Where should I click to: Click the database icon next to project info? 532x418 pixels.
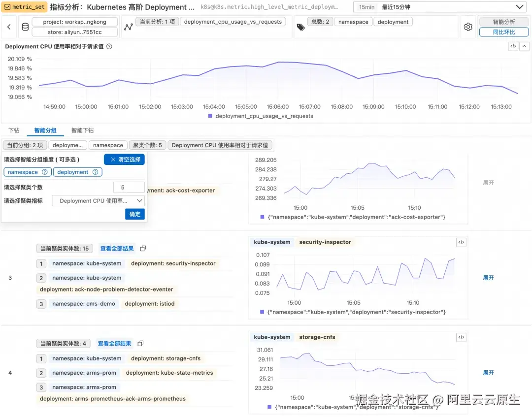tap(25, 27)
